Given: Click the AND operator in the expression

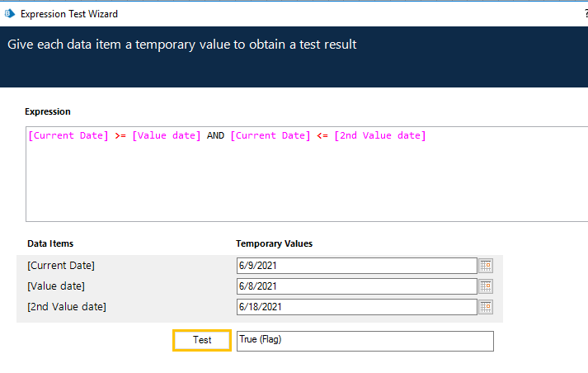Looking at the screenshot, I should [215, 136].
